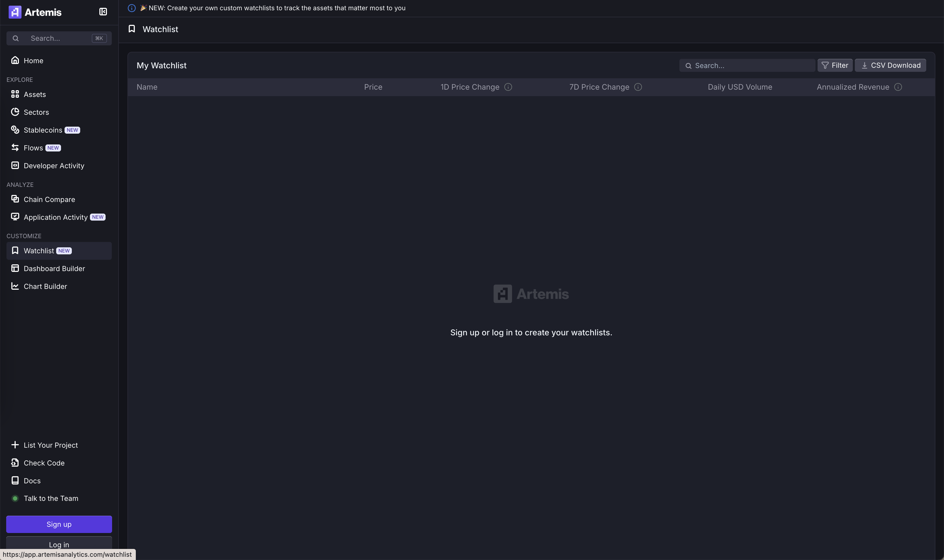Click the bookmark icon beside Watchlist heading
Screen dimensions: 944x560
(132, 29)
